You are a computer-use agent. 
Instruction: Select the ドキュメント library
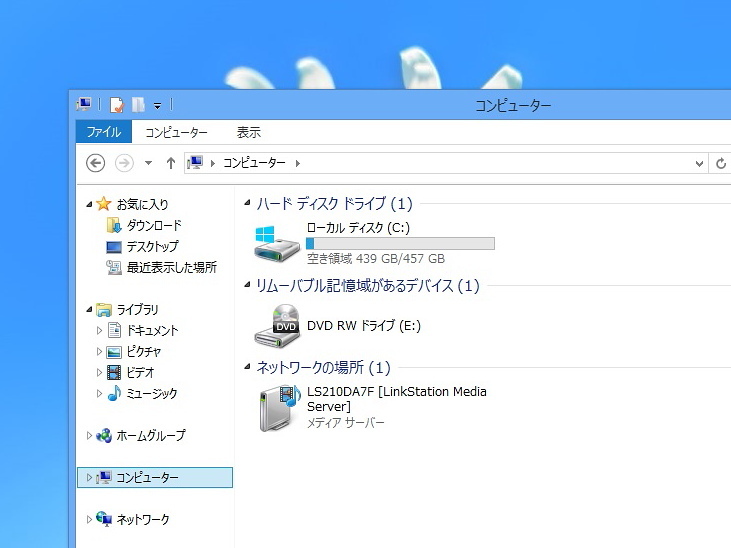click(152, 331)
